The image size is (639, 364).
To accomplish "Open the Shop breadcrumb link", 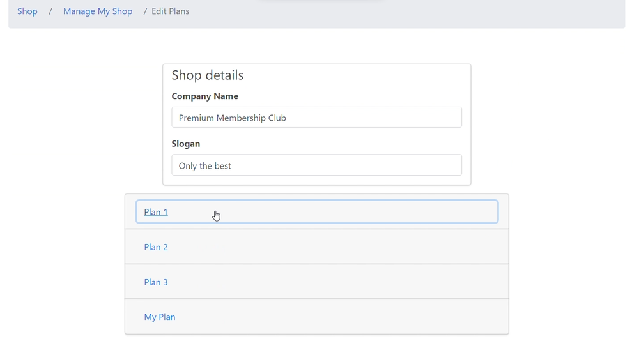I will point(27,11).
